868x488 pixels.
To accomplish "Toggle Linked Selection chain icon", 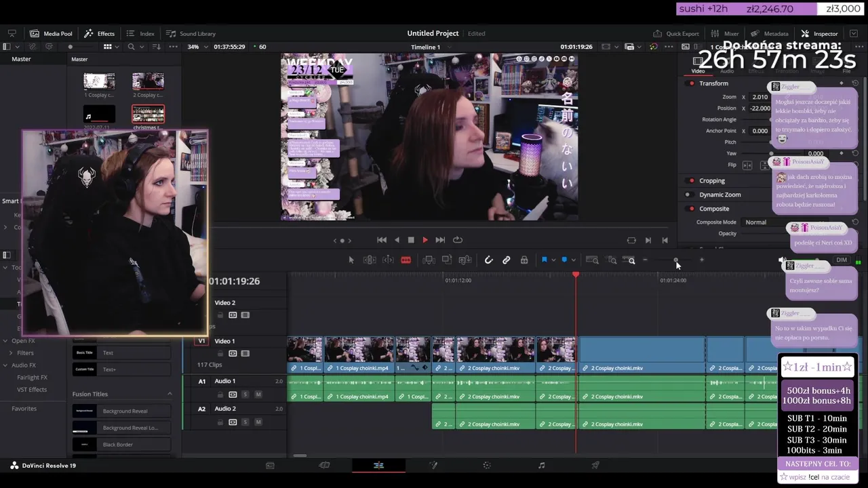I will 506,260.
